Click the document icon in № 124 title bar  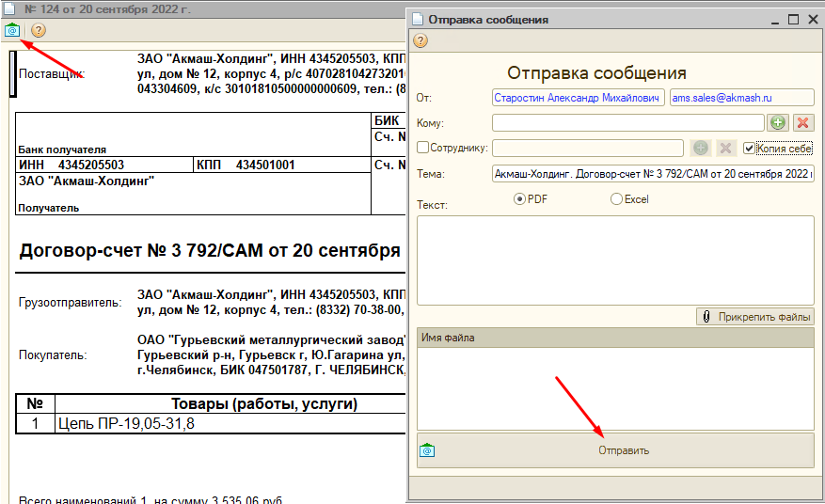tap(9, 8)
